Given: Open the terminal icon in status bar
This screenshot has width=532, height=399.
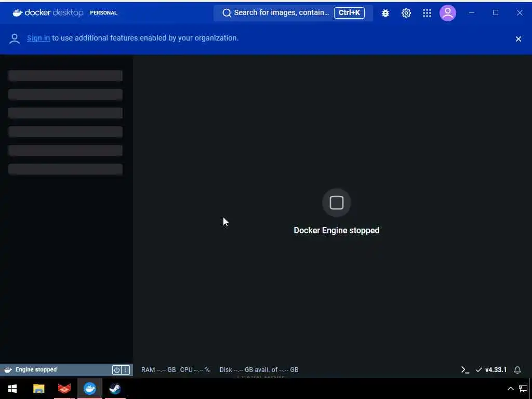Looking at the screenshot, I should (465, 370).
